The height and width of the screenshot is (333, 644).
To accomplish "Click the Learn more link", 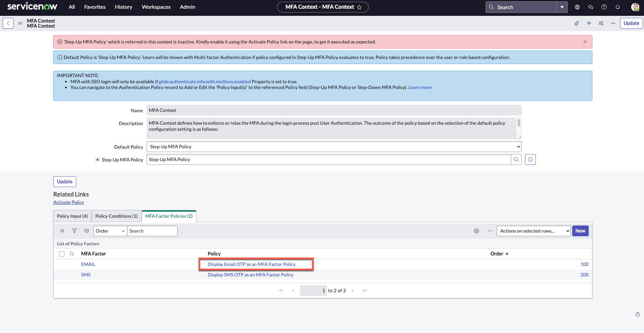I will click(420, 87).
